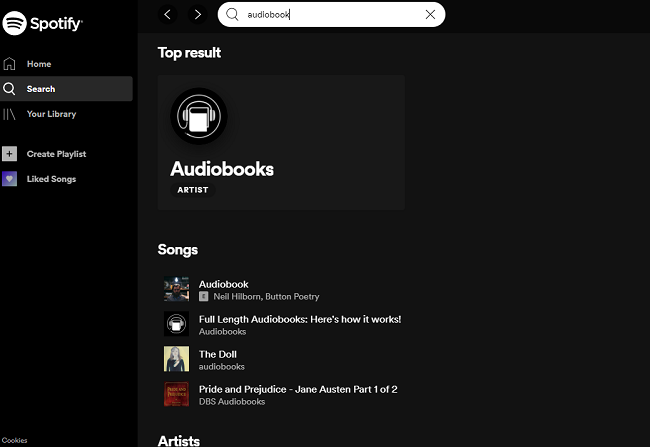Open the Cookies link
This screenshot has height=447, width=650.
click(x=15, y=440)
